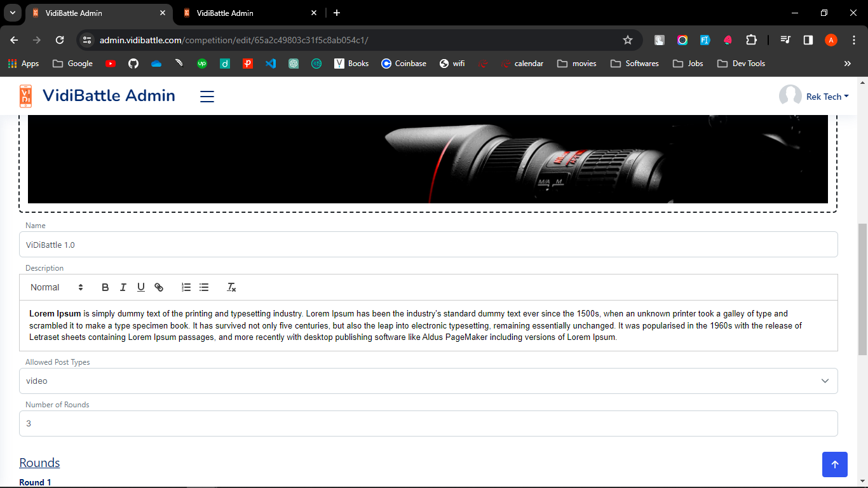Close the second VidiBattle Admin tab
Screen dimensions: 868x488
tap(314, 13)
